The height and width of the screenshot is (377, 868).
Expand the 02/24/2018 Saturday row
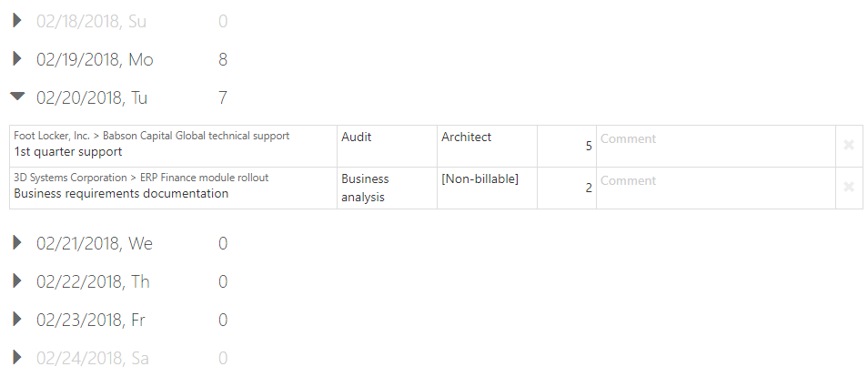[x=16, y=358]
